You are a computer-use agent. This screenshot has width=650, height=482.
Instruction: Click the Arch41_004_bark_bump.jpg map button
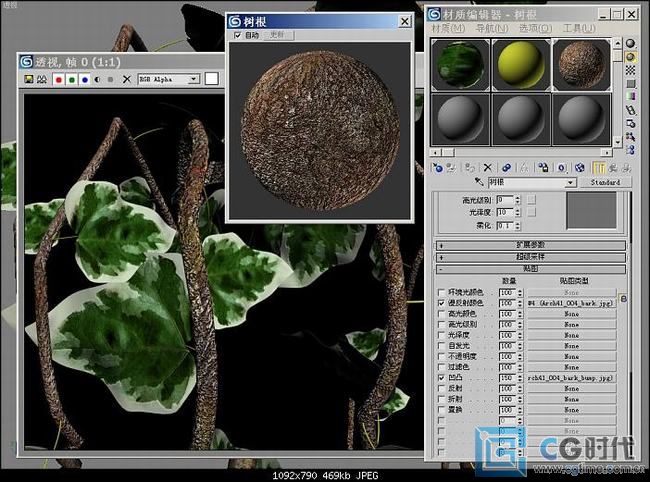point(571,378)
